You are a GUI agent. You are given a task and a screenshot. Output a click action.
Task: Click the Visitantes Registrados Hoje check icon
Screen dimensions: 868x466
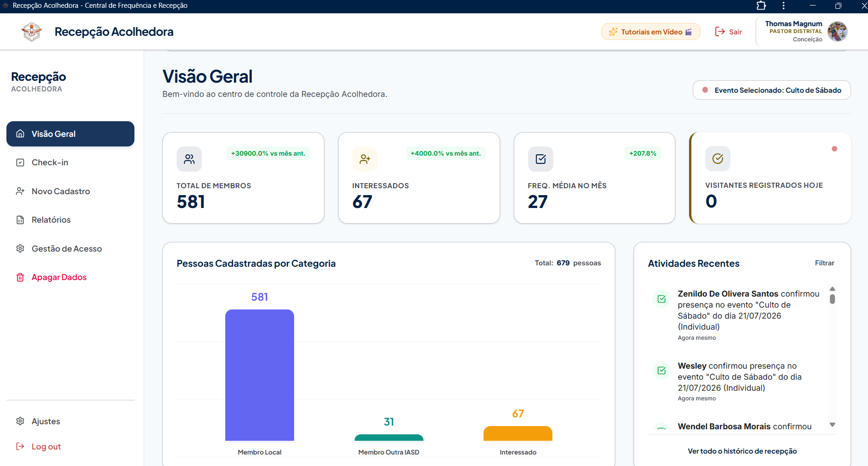(x=718, y=158)
